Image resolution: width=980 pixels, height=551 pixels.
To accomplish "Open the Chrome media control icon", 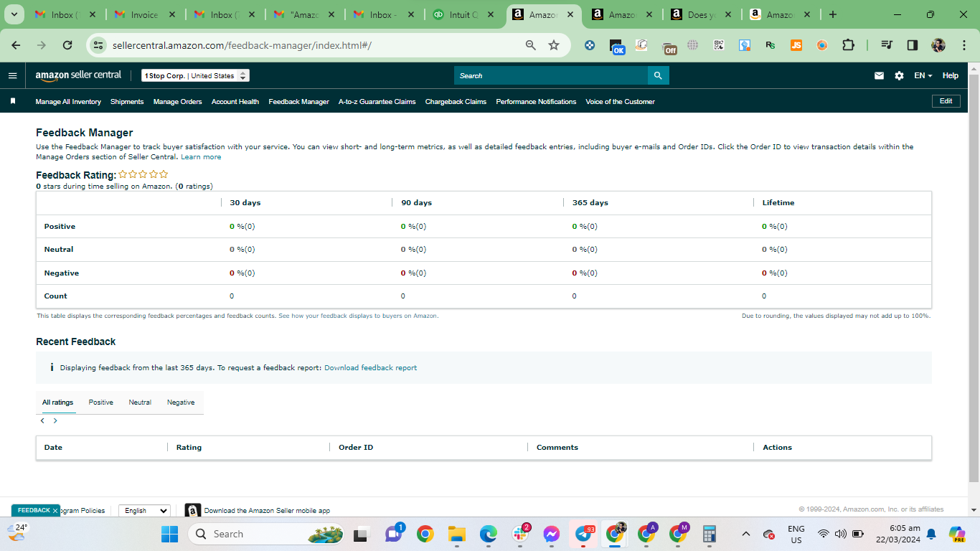I will [x=887, y=45].
